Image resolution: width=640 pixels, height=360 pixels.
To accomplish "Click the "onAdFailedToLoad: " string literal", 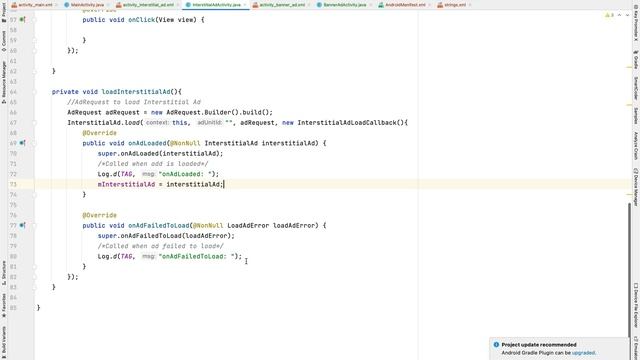I will pos(197,256).
